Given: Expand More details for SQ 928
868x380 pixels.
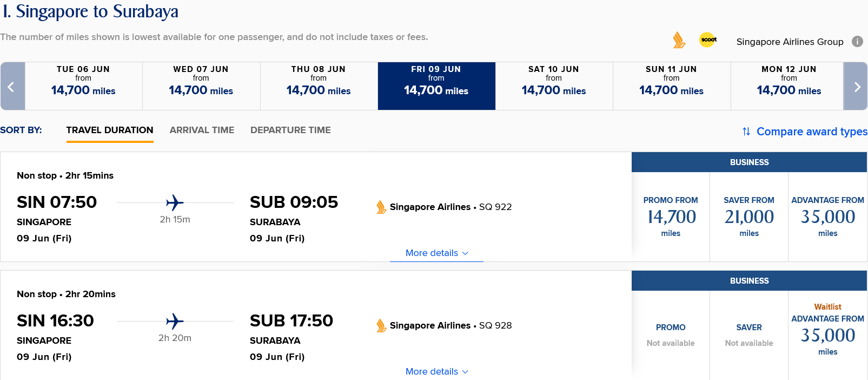Looking at the screenshot, I should [437, 371].
